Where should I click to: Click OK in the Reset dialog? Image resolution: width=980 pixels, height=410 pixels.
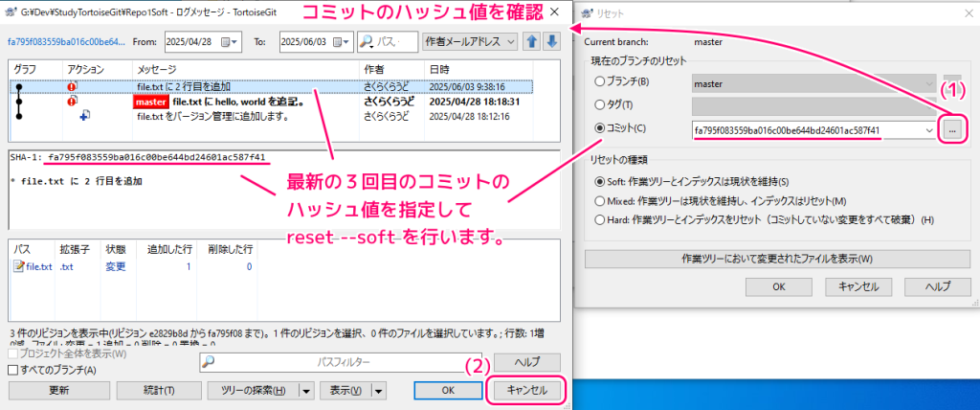(x=778, y=286)
